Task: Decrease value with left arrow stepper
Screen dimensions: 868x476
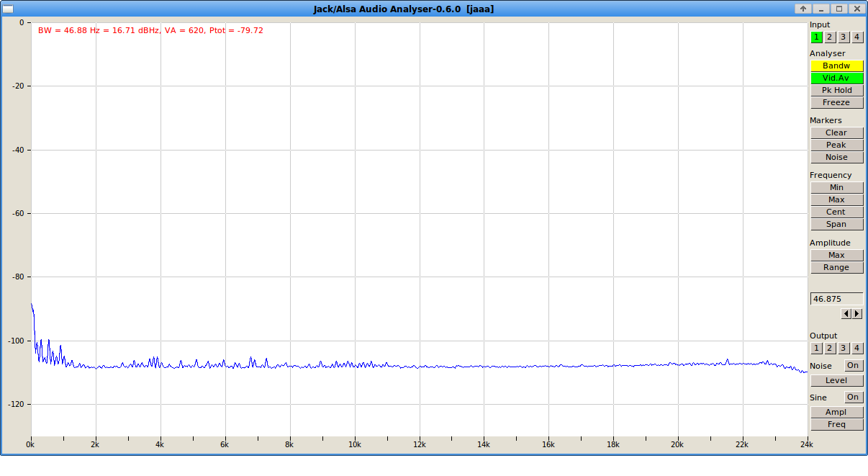Action: coord(846,314)
